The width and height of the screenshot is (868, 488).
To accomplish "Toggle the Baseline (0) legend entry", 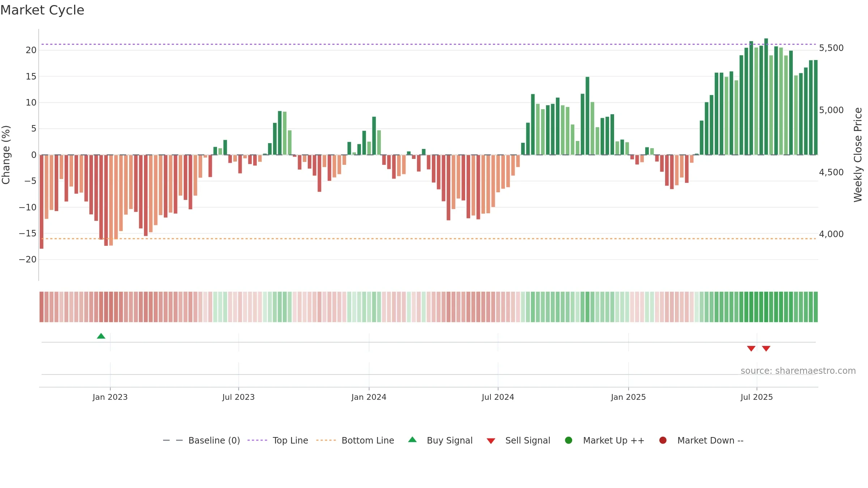I will [x=201, y=440].
